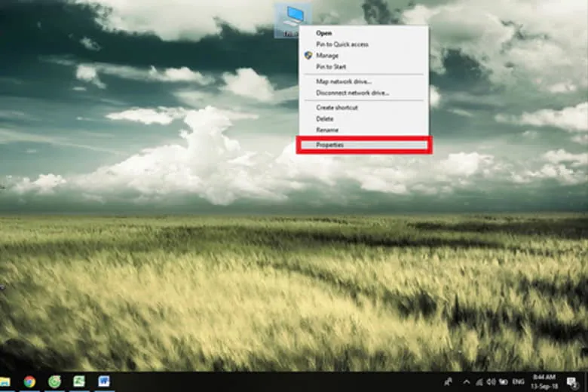The height and width of the screenshot is (392, 588).
Task: Open the green circular app on taskbar
Action: [54, 381]
